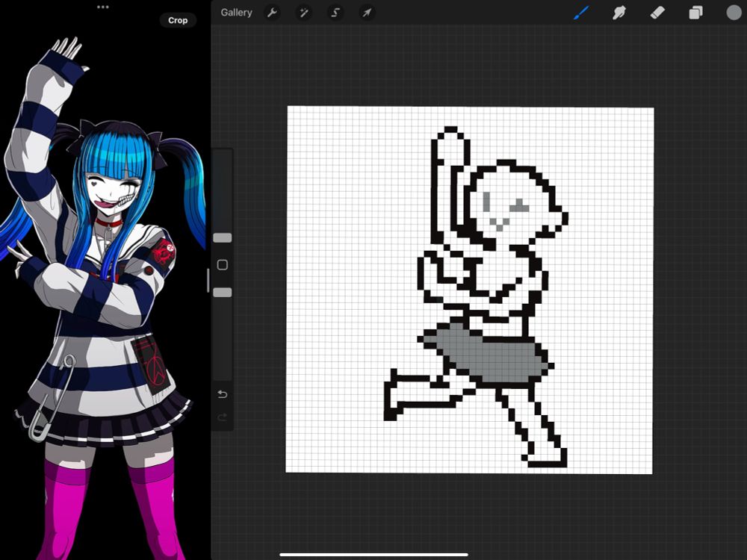The width and height of the screenshot is (747, 560).
Task: Tap the brush size slider handle
Action: coord(223,237)
